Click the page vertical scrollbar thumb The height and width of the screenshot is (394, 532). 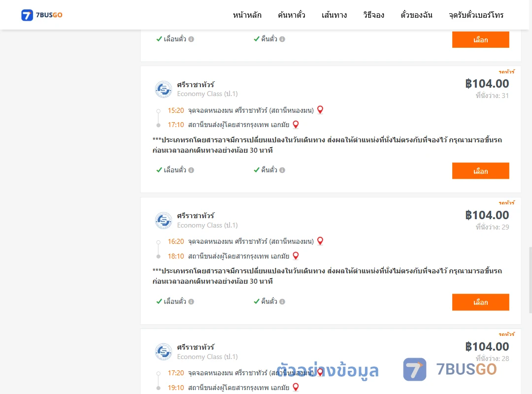pos(531,280)
